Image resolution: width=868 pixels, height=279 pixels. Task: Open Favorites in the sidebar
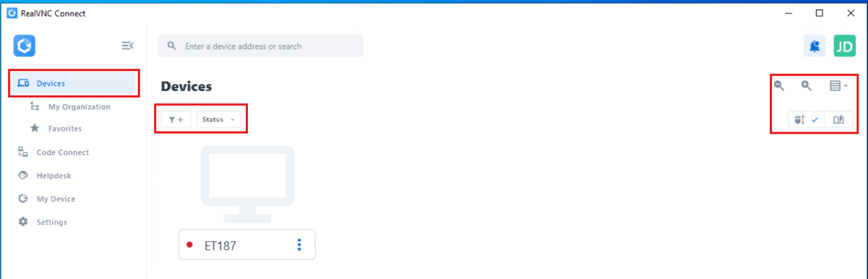tap(65, 128)
